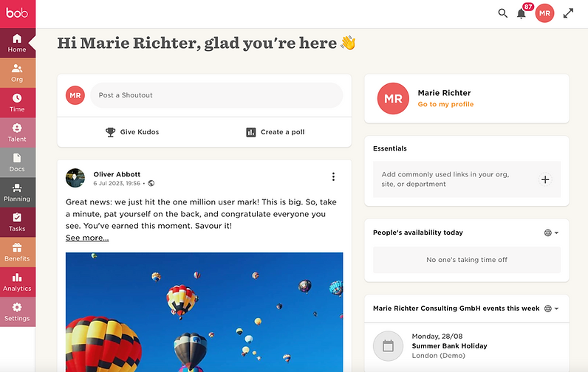The height and width of the screenshot is (372, 588).
Task: Open Settings gear in sidebar
Action: coord(17,312)
